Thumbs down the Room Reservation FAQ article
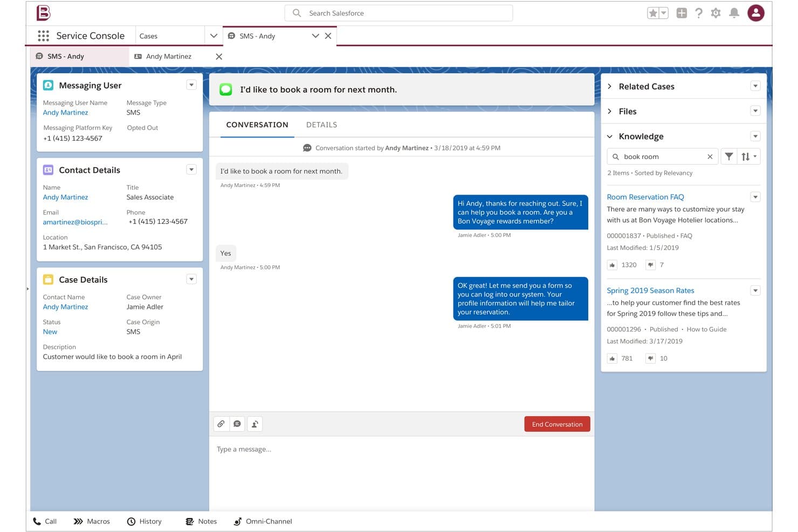This screenshot has height=532, width=798. tap(651, 265)
